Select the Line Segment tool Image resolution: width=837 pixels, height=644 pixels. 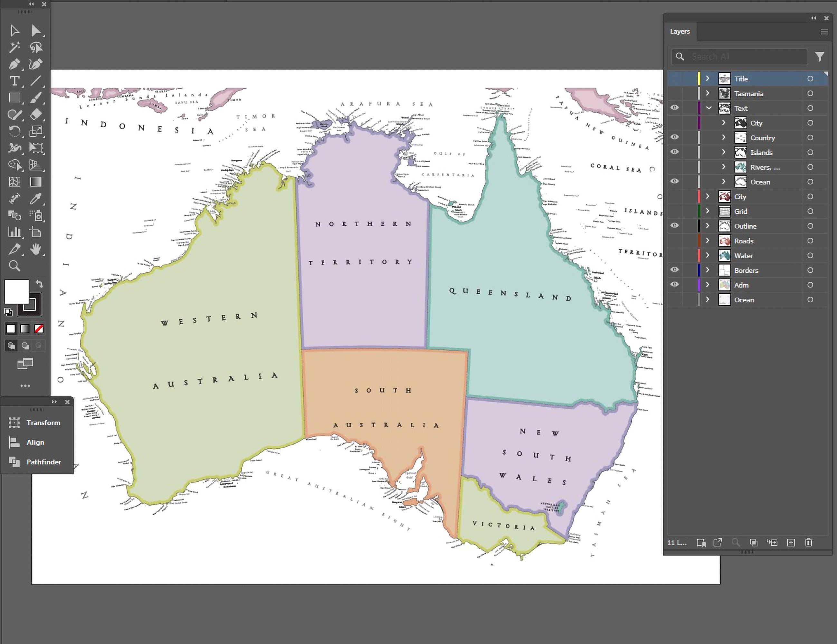(36, 81)
